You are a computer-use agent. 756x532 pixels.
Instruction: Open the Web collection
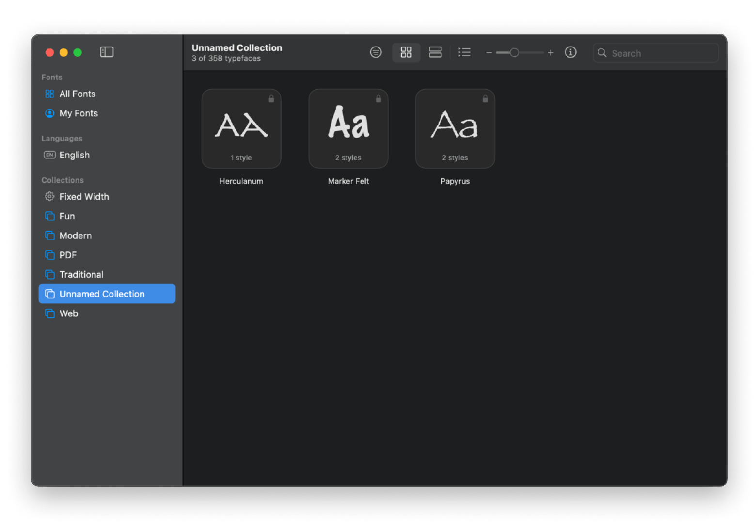[x=68, y=313]
